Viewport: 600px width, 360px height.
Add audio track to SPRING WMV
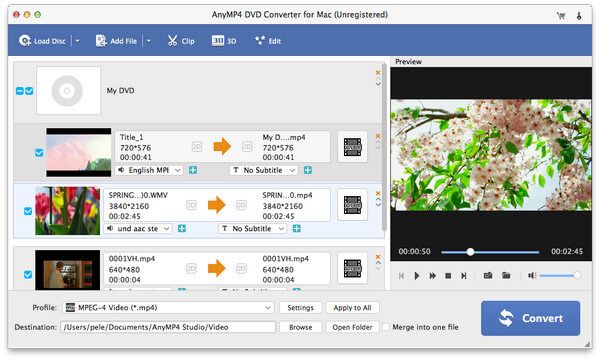pyautogui.click(x=182, y=229)
